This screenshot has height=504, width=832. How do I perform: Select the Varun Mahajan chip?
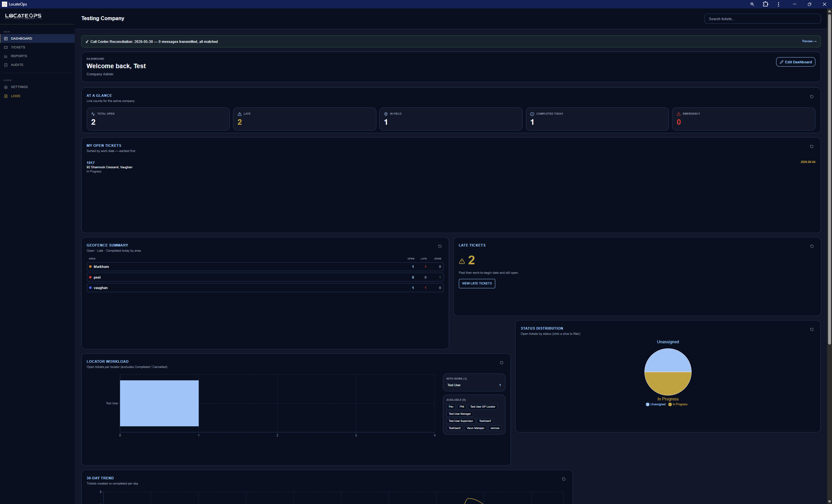[x=475, y=428]
